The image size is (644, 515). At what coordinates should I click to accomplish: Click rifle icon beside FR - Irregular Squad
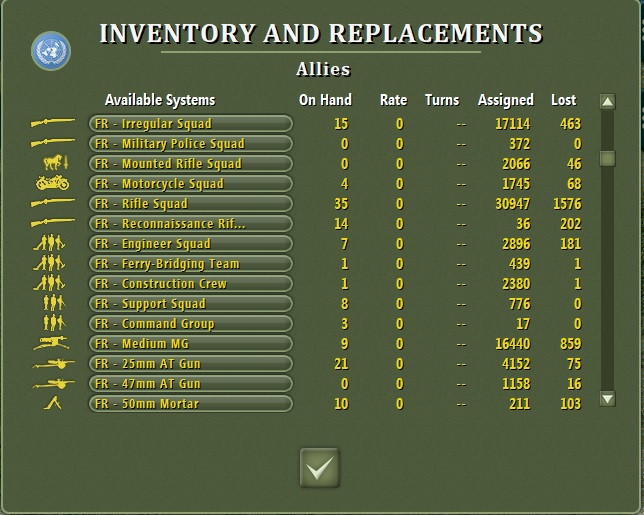(53, 122)
